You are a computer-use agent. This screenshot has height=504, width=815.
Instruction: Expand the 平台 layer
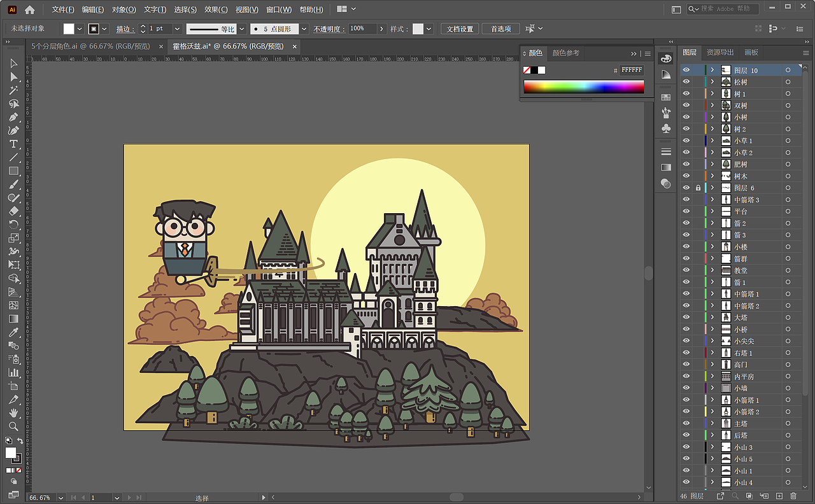click(x=712, y=212)
